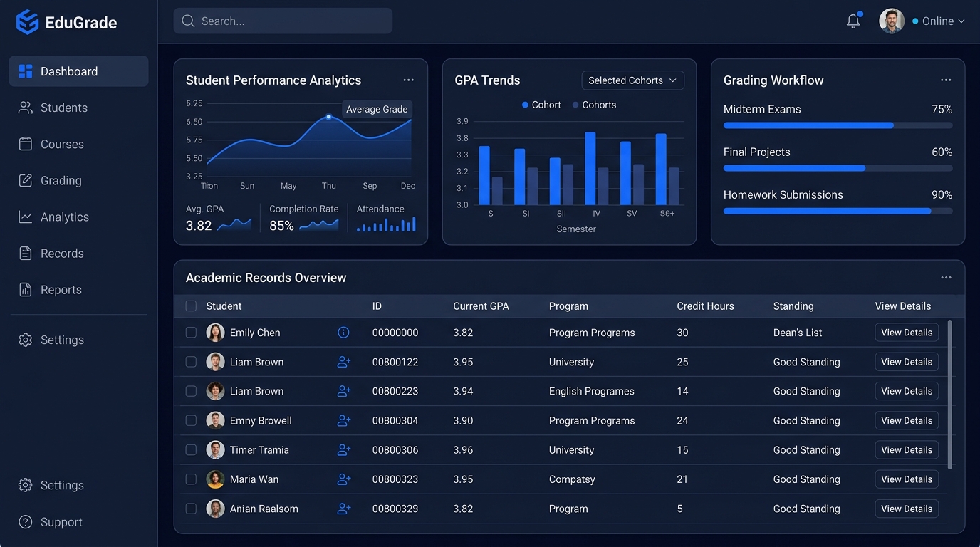The image size is (980, 547).
Task: Click the Final Projects progress bar
Action: [838, 168]
